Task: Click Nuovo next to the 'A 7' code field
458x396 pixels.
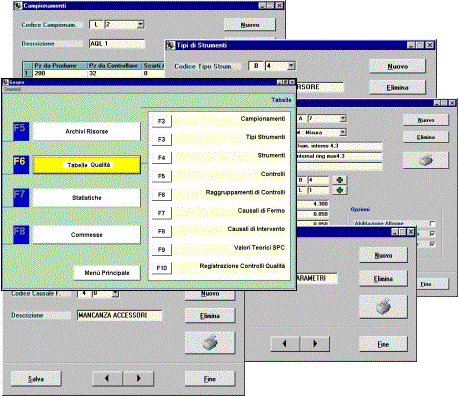Action: click(x=426, y=120)
